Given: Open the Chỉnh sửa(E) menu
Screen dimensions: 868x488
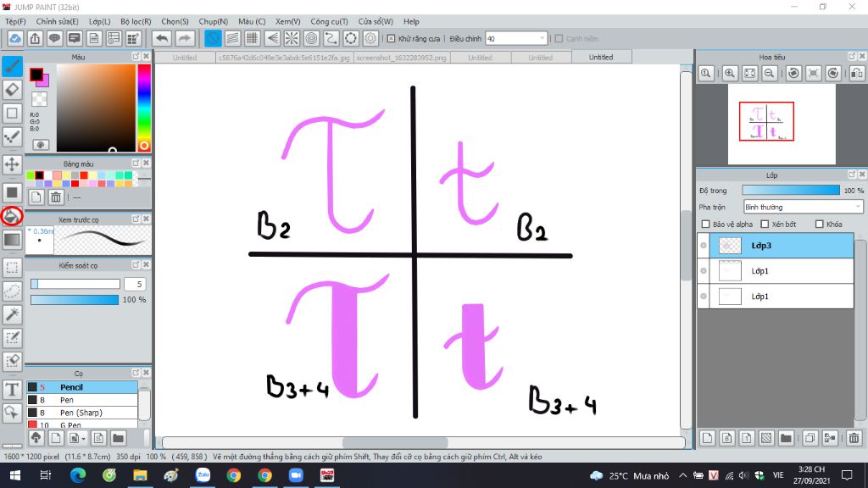Looking at the screenshot, I should tap(57, 21).
